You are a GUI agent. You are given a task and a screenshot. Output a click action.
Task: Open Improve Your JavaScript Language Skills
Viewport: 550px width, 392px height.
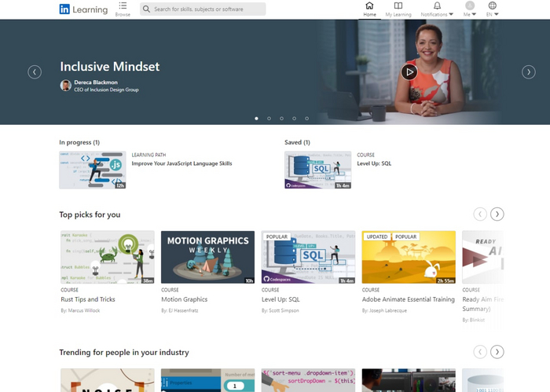181,163
